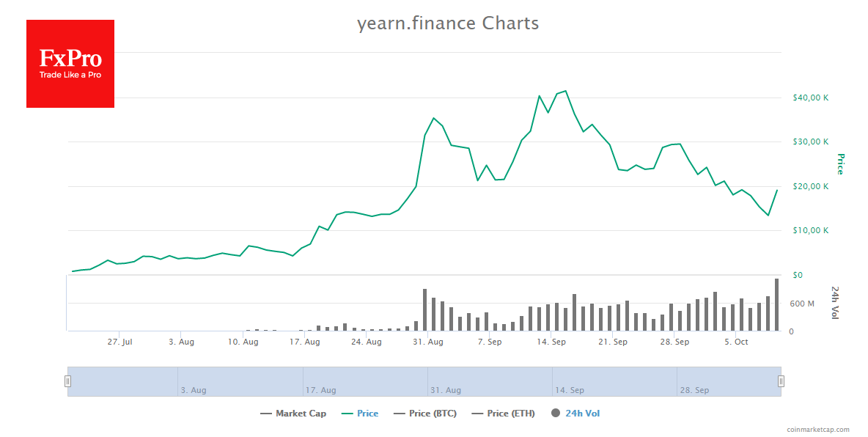Click the yearn.finance Charts title

(448, 23)
